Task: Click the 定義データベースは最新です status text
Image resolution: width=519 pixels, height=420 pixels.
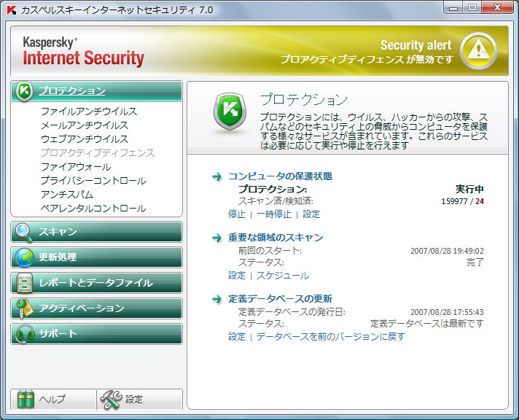Action: [427, 324]
